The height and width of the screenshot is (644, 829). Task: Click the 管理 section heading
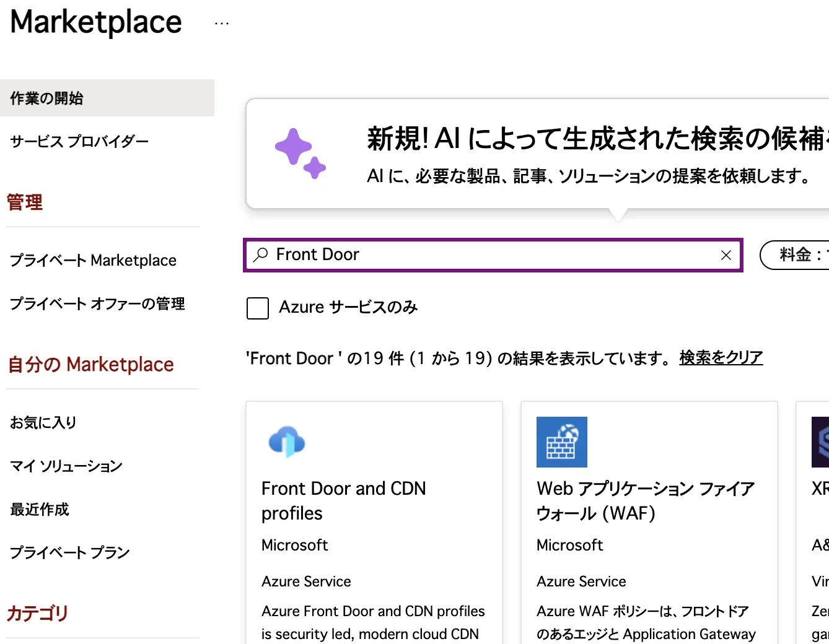pos(25,202)
